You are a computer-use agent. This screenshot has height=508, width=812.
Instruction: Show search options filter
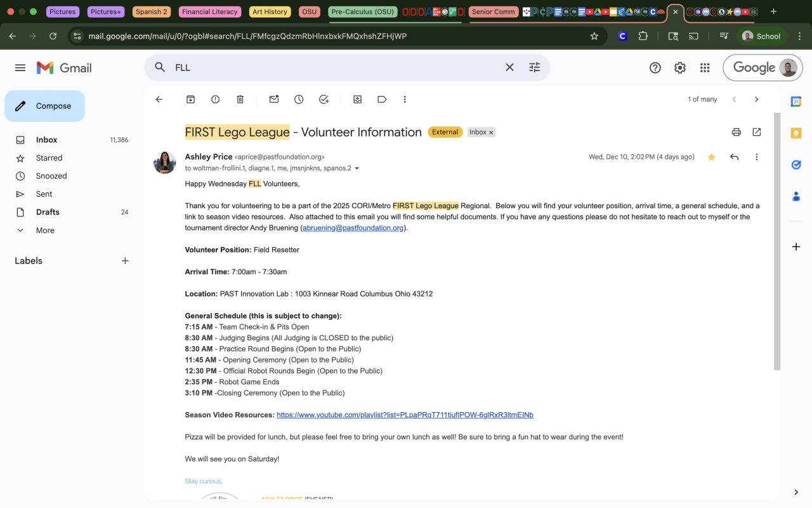(535, 67)
